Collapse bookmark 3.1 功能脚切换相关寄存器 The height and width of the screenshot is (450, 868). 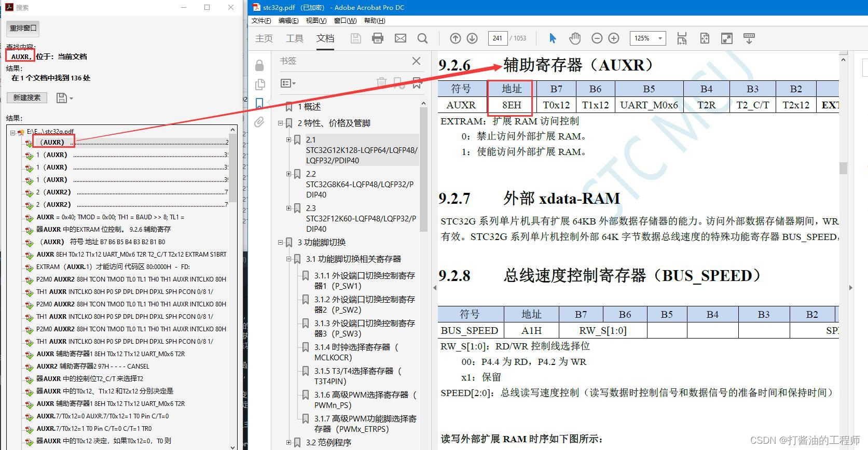tap(288, 259)
